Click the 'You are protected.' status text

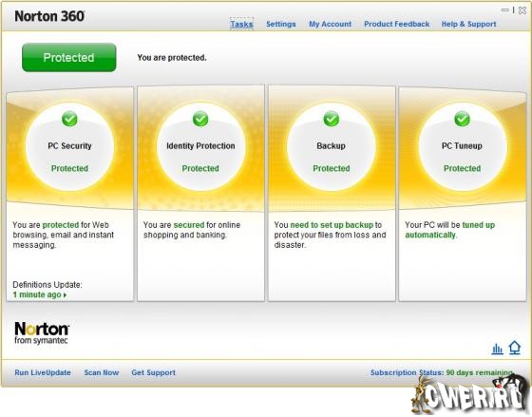tap(172, 58)
